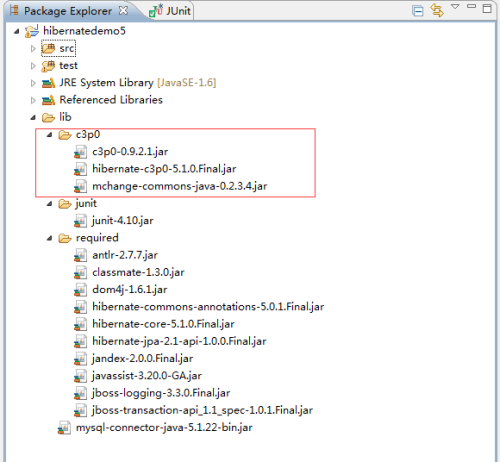
Task: Switch to the JUnit tab
Action: [170, 11]
